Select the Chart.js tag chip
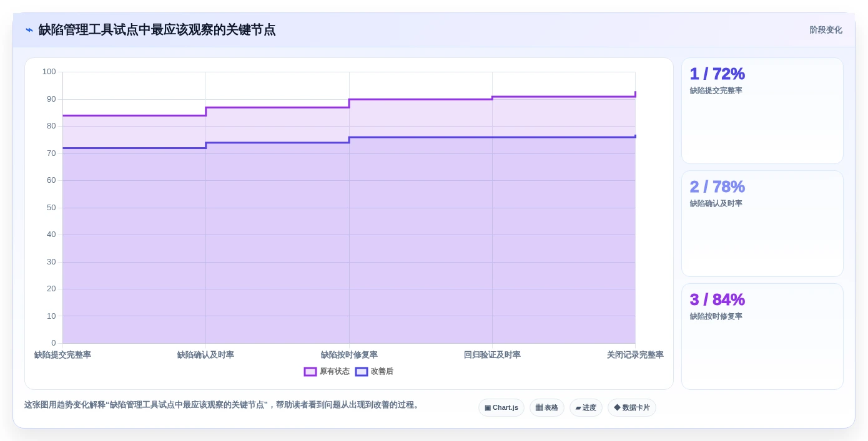This screenshot has height=441, width=868. tap(501, 408)
